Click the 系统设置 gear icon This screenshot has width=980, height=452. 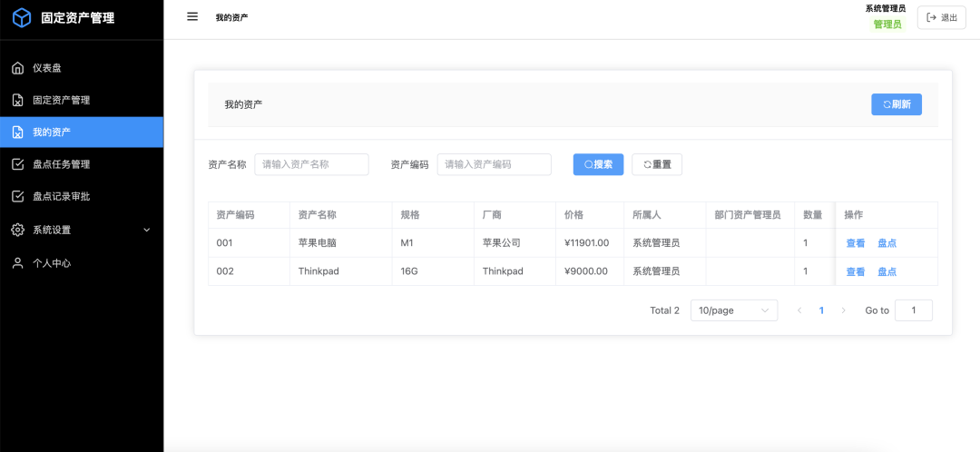point(18,230)
